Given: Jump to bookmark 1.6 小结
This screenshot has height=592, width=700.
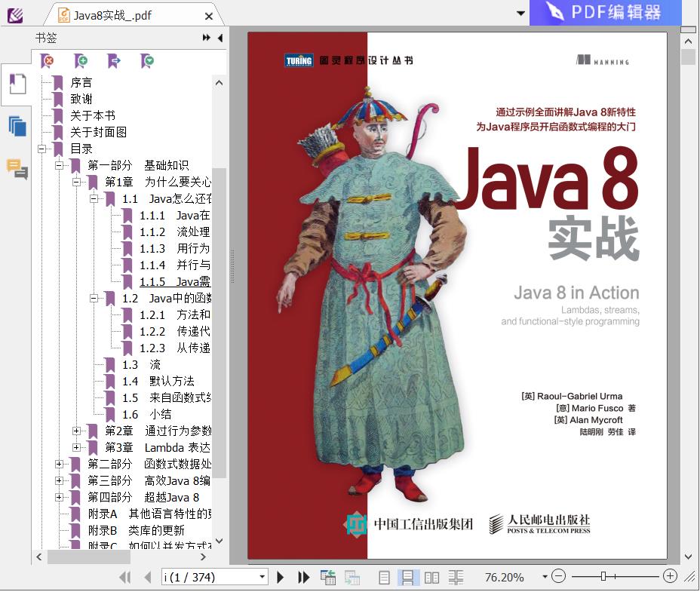Looking at the screenshot, I should click(146, 414).
